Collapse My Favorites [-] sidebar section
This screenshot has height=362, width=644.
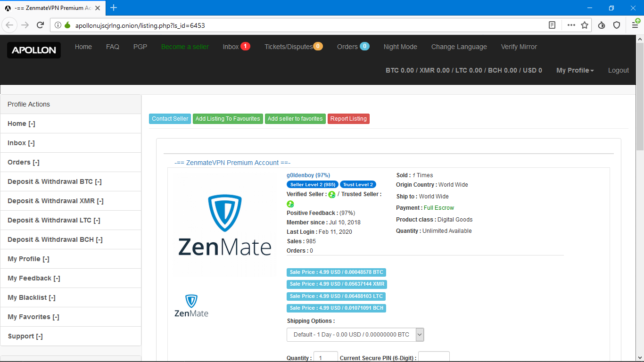click(71, 317)
